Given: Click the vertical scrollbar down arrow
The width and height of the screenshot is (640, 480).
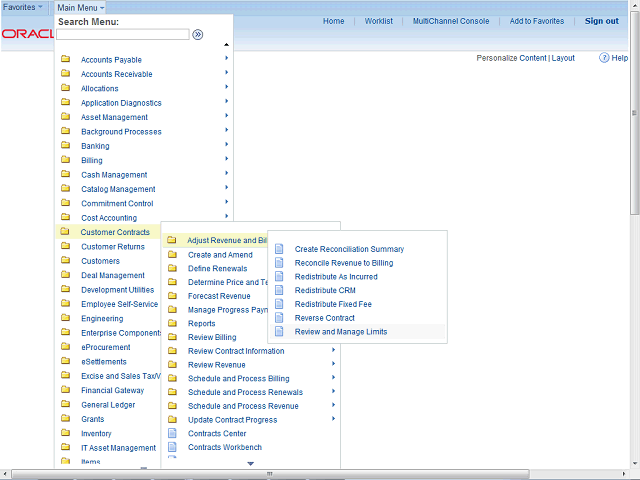Looking at the screenshot, I should [x=635, y=463].
